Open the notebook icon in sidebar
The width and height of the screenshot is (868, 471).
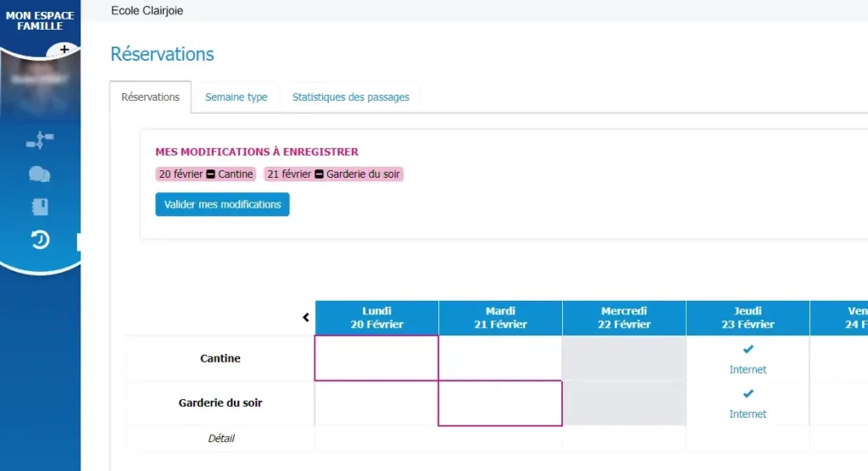[40, 207]
